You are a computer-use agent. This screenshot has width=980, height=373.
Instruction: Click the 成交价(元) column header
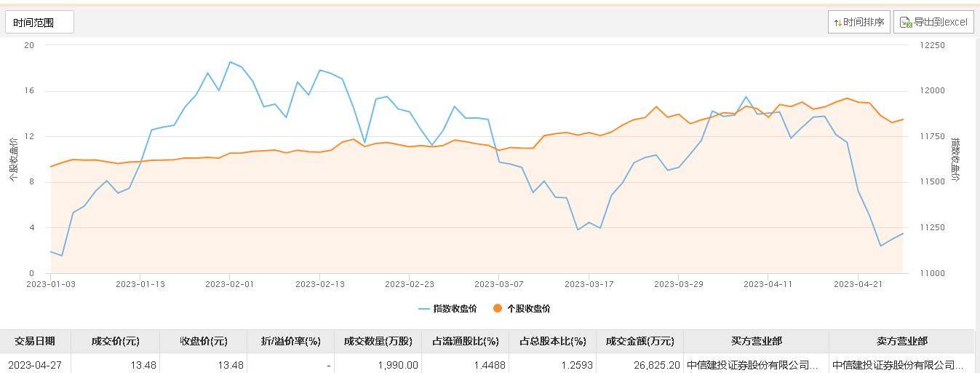coord(115,341)
